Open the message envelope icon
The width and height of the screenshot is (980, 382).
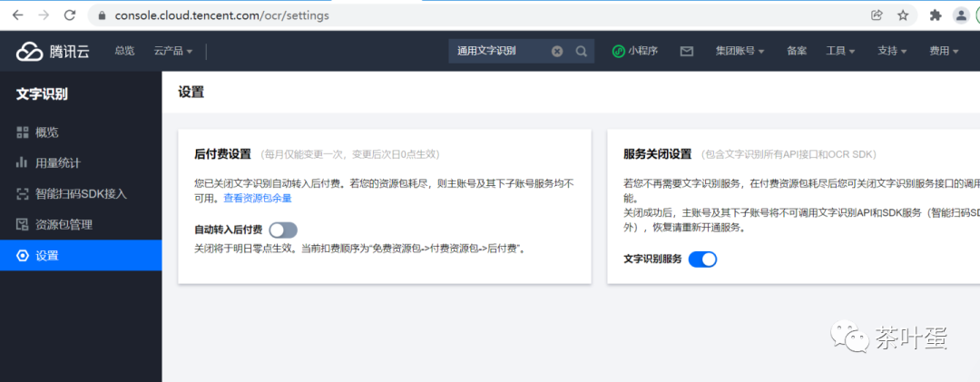(687, 52)
